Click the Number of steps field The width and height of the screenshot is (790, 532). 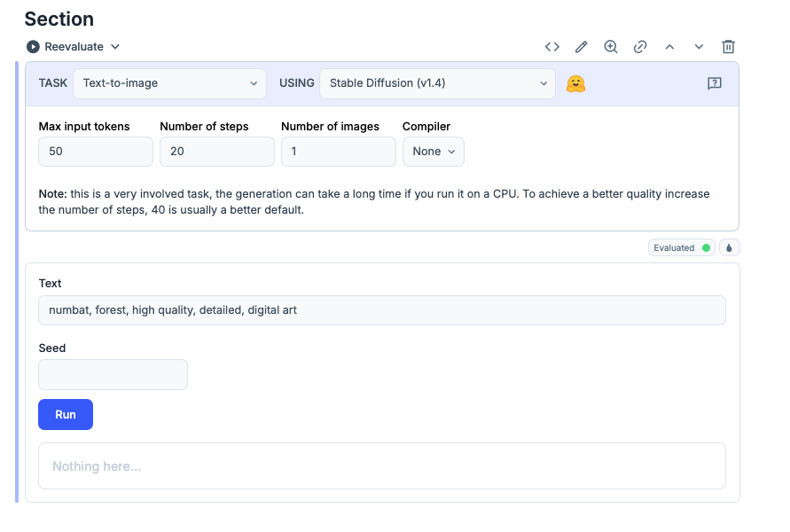pyautogui.click(x=217, y=152)
